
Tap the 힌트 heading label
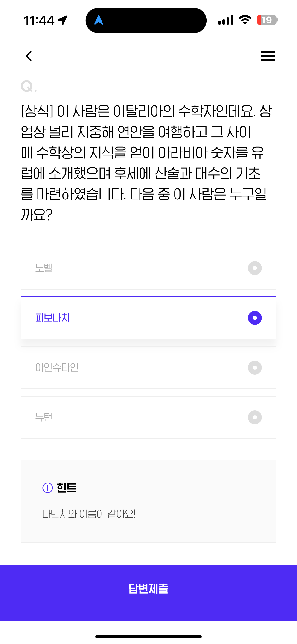coord(67,488)
